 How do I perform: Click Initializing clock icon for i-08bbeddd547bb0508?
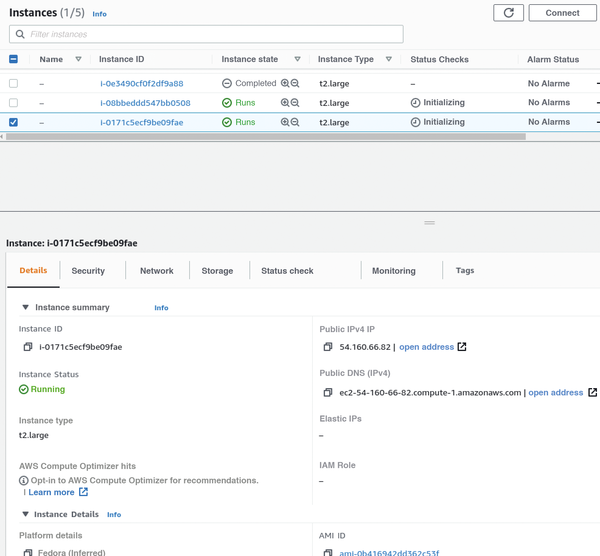[x=416, y=103]
